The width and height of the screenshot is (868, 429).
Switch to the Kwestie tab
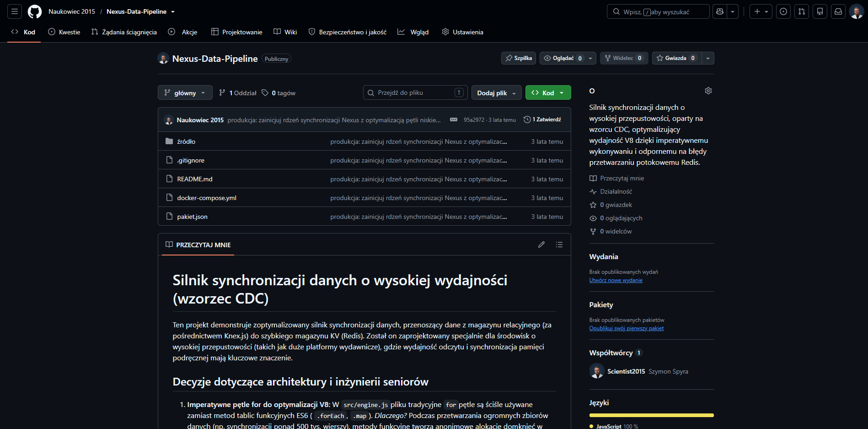[64, 32]
